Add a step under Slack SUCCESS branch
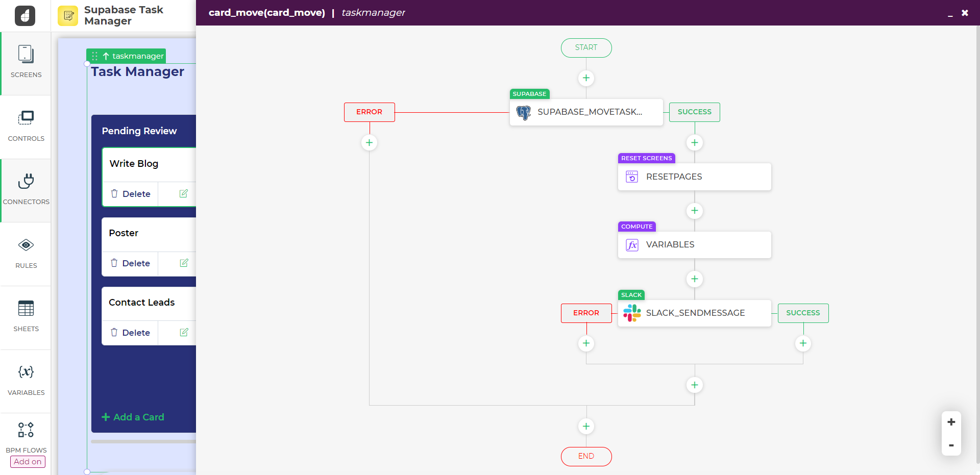The width and height of the screenshot is (980, 475). 803,343
